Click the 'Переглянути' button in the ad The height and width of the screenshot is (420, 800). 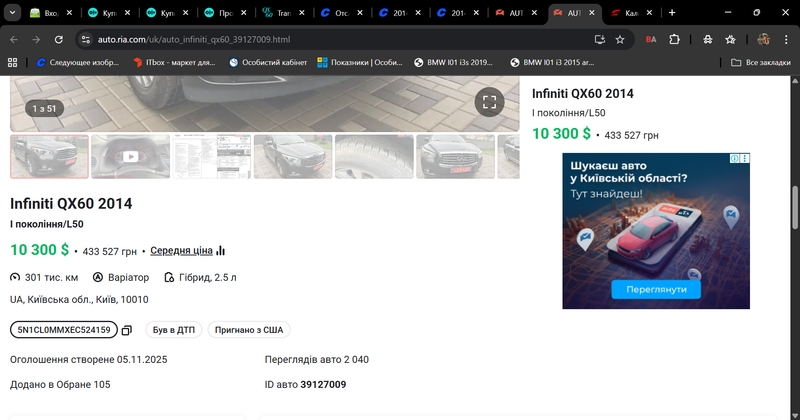point(656,289)
